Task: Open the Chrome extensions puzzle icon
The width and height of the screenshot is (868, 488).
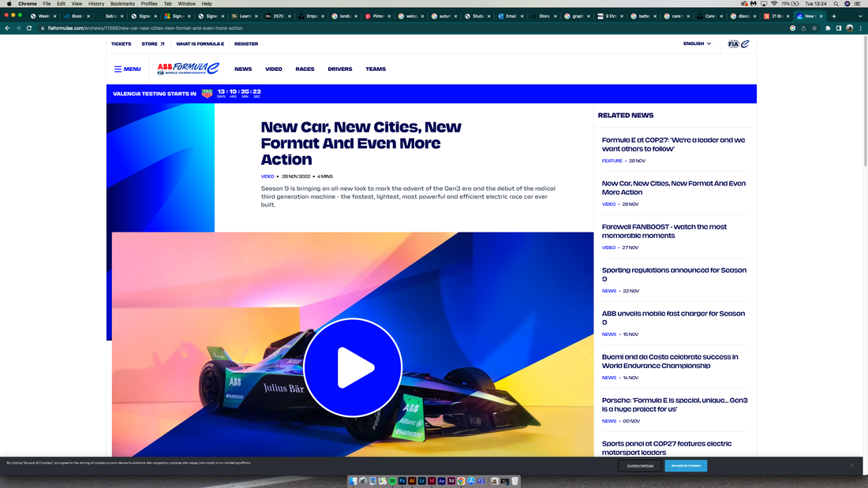Action: coord(828,28)
